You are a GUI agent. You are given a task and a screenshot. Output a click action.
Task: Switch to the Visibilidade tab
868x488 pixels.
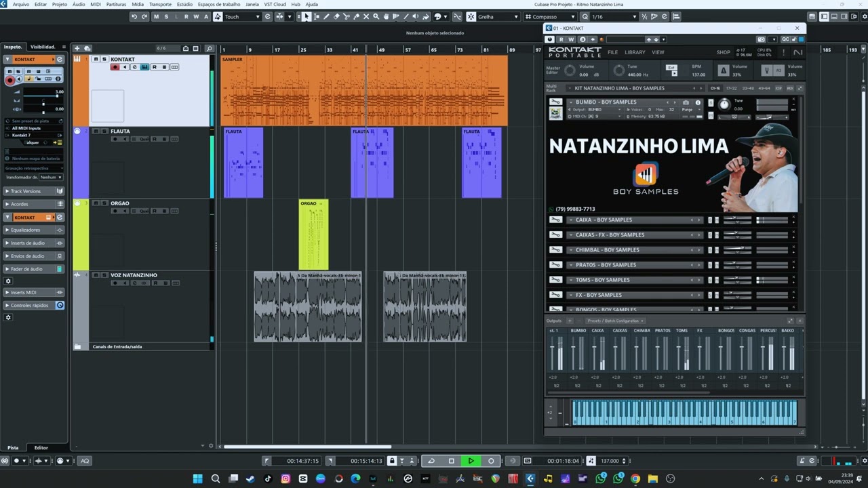pyautogui.click(x=43, y=47)
